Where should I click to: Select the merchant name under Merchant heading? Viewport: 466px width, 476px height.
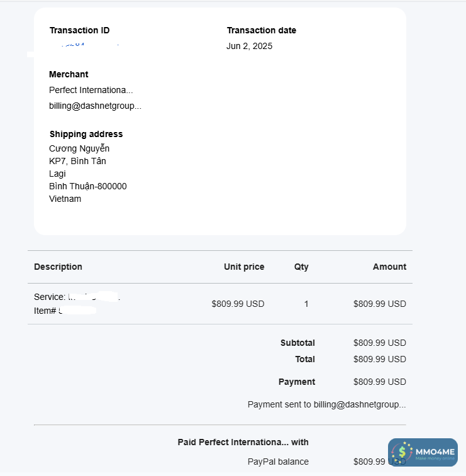pyautogui.click(x=91, y=90)
